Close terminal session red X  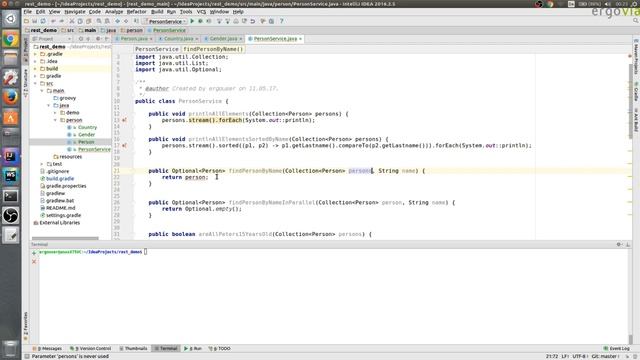[x=34, y=261]
